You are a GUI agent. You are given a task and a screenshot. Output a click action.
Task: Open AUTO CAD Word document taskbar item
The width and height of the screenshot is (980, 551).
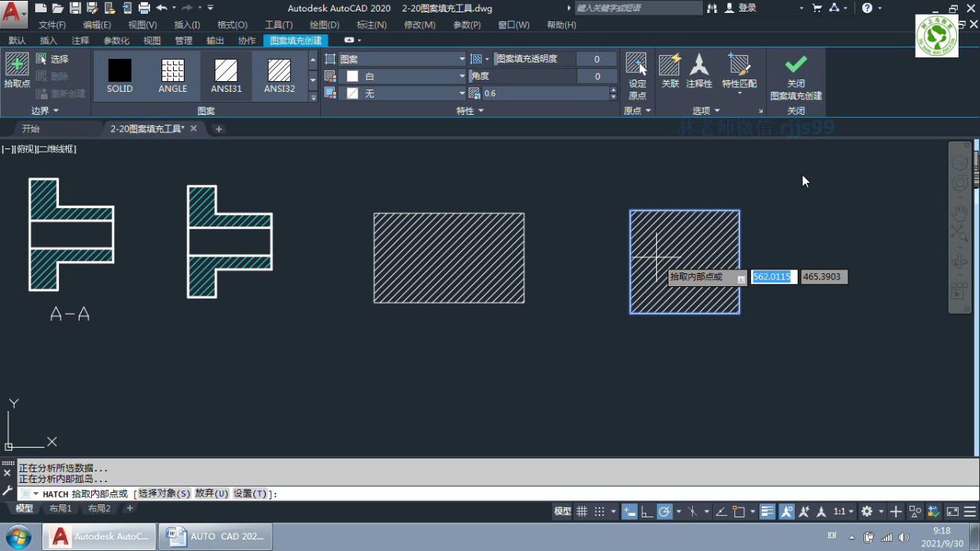tap(214, 536)
